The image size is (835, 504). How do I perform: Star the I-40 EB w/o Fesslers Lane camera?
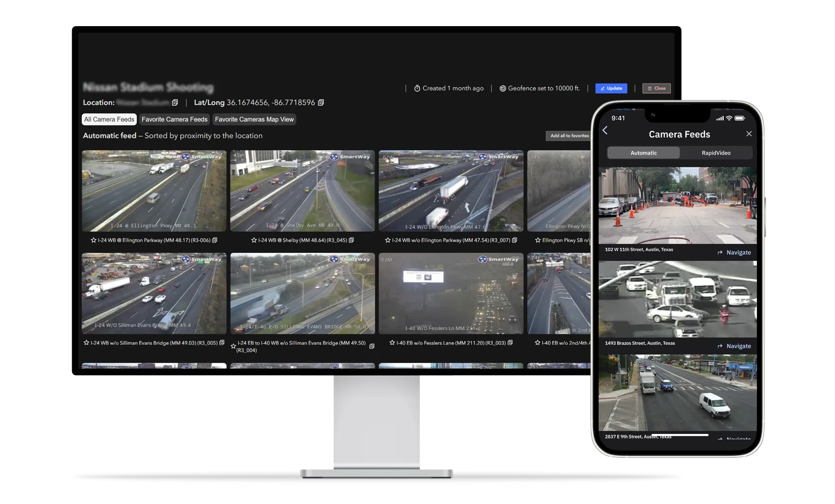pos(392,343)
